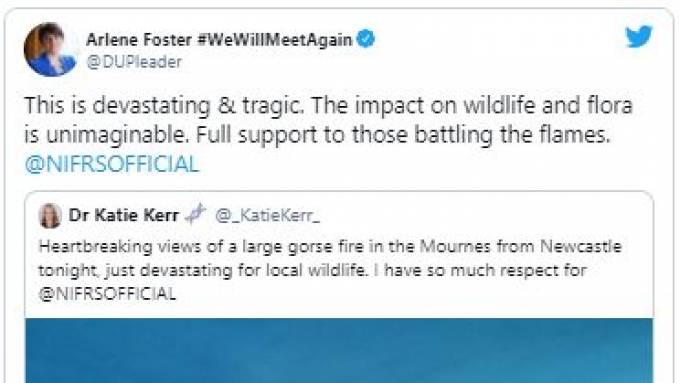Open the @DUPleader handle
Viewport: 680px width, 383px height.
click(134, 62)
